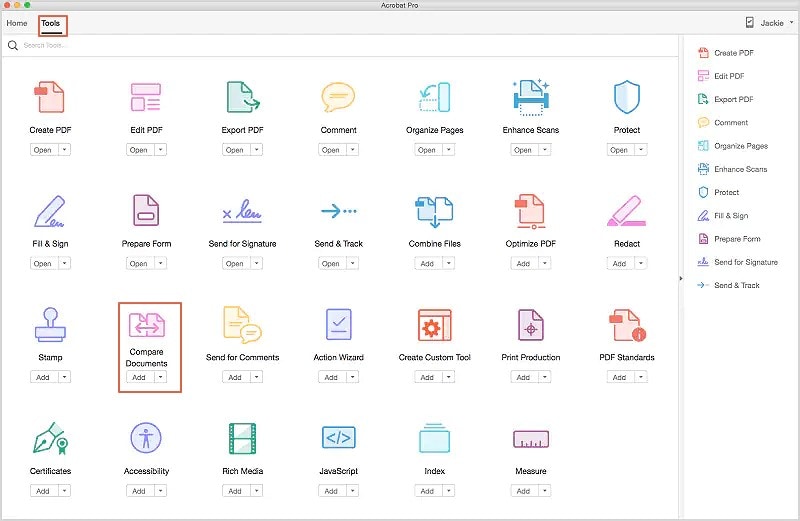Select the Index tool icon
Viewport: 800px width, 521px height.
click(x=434, y=438)
